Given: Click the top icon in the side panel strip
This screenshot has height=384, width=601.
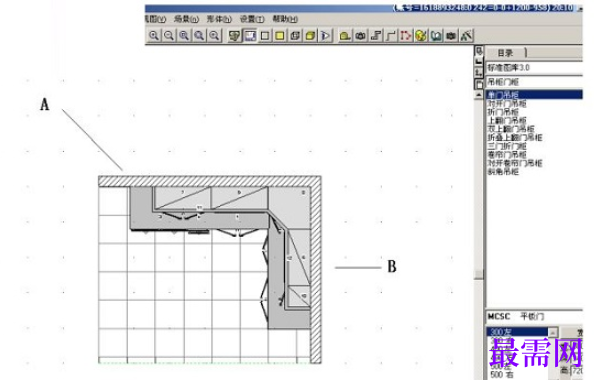Looking at the screenshot, I should point(479,51).
